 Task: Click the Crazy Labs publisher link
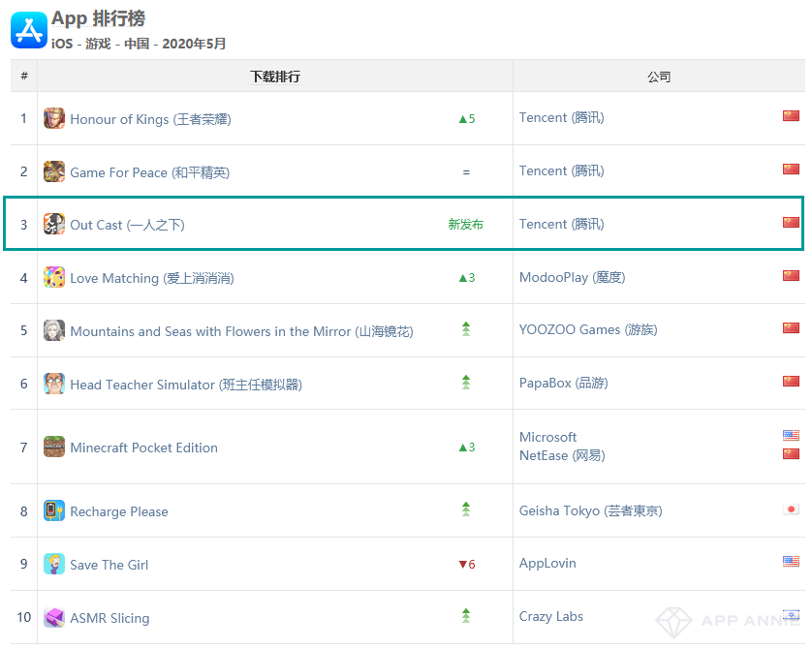(x=551, y=616)
